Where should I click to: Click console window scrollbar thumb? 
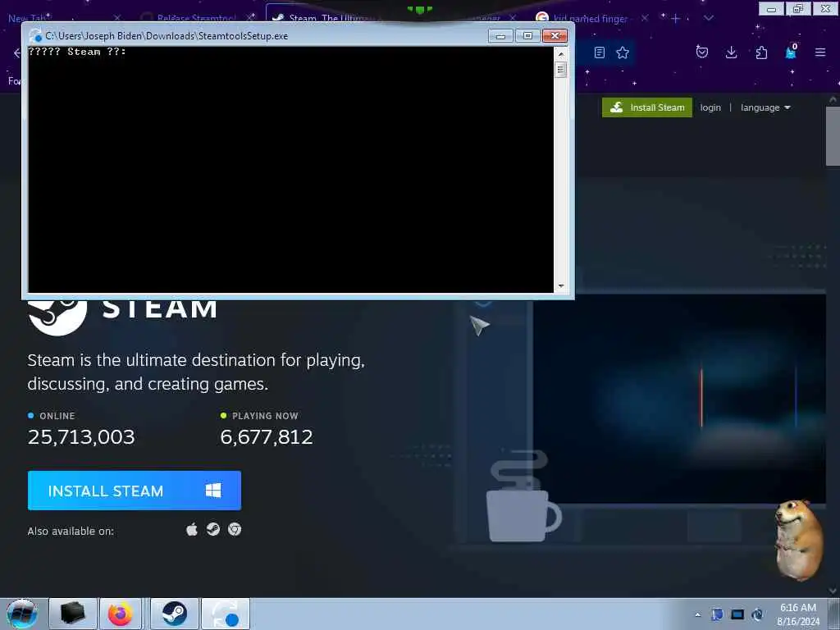[x=561, y=70]
